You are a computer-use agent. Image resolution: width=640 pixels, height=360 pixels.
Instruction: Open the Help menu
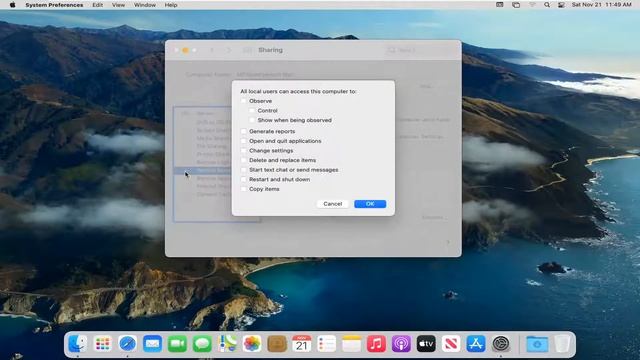pyautogui.click(x=171, y=5)
